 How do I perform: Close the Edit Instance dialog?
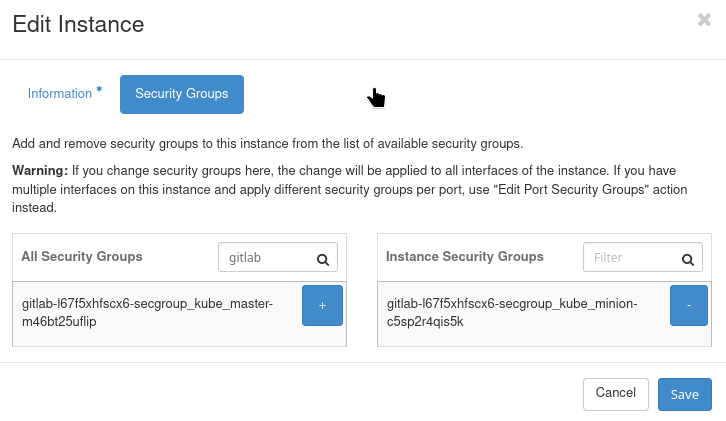click(x=704, y=19)
